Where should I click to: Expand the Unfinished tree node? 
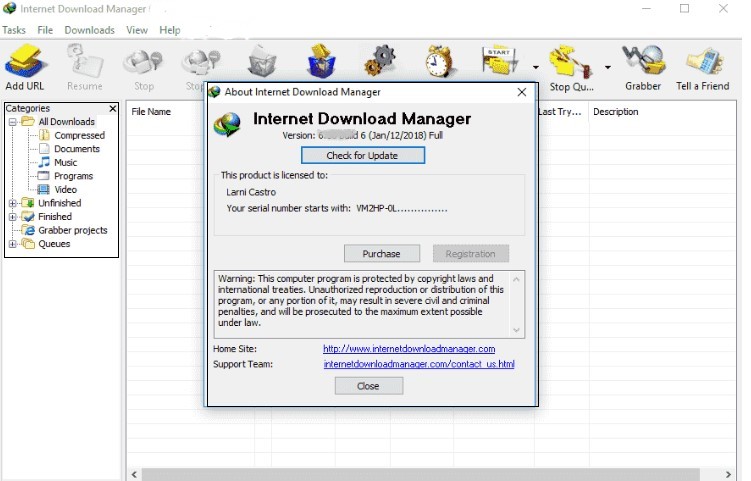coord(13,203)
